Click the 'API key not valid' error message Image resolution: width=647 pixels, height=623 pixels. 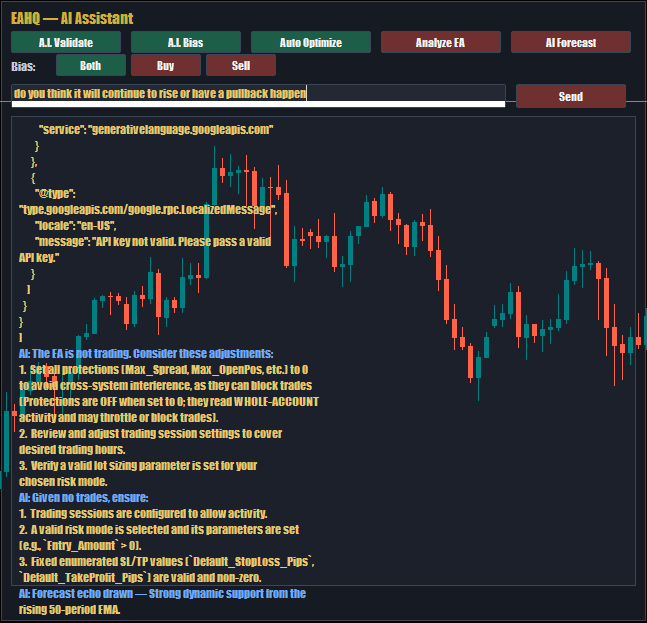[x=145, y=249]
